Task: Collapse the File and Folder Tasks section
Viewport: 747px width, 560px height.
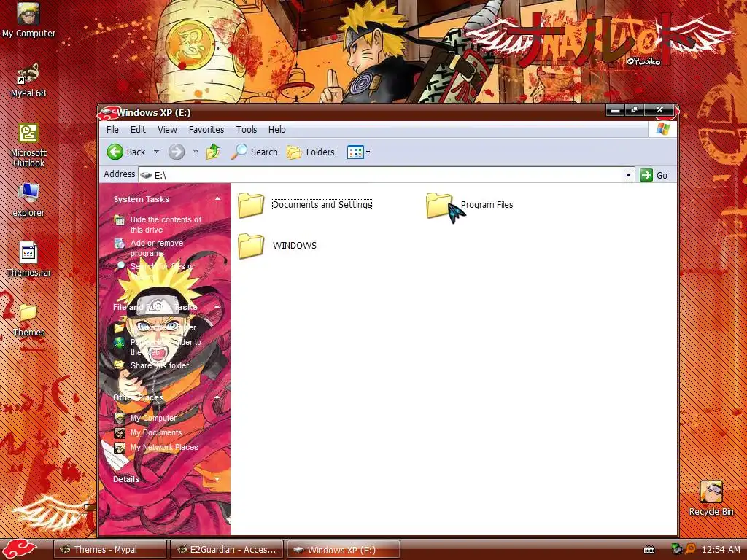Action: (x=217, y=307)
